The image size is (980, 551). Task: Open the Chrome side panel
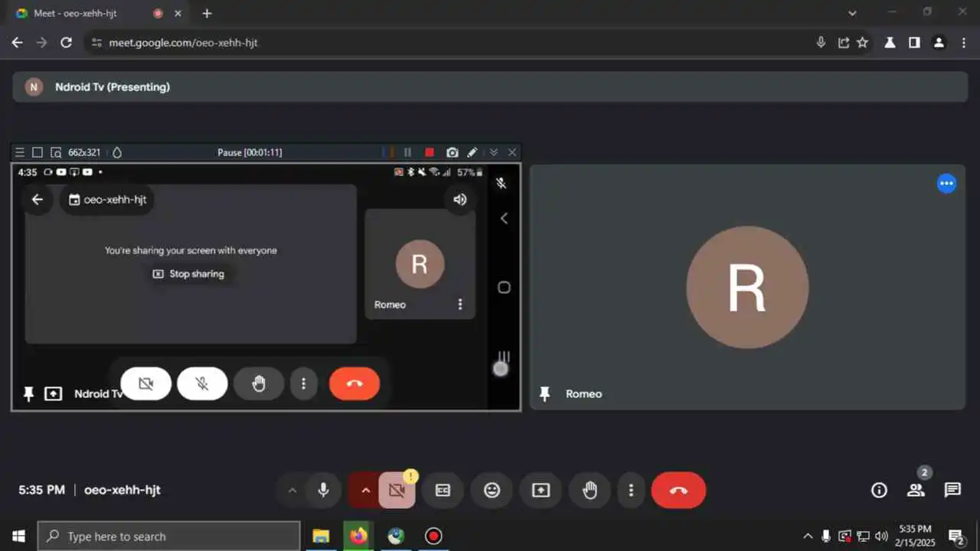tap(914, 43)
